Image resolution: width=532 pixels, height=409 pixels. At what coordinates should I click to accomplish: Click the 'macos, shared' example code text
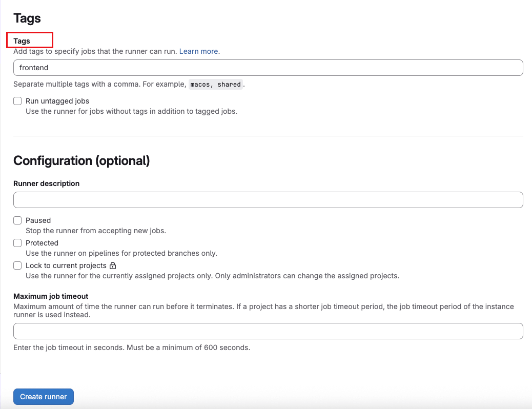pos(215,85)
